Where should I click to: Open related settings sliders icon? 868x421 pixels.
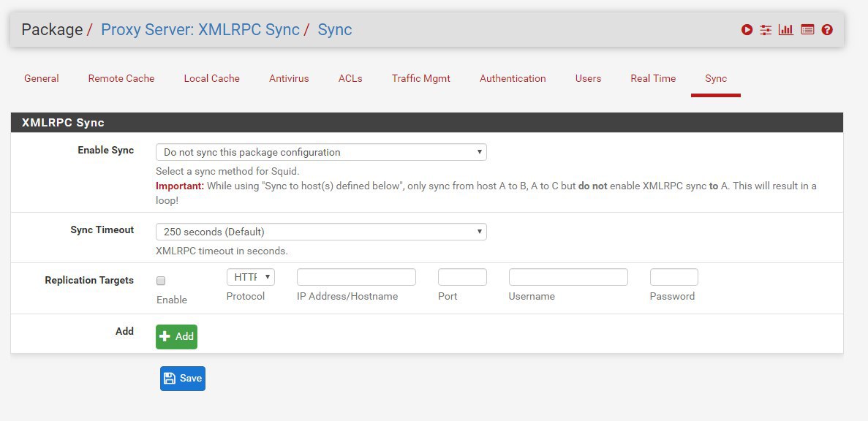[x=766, y=30]
